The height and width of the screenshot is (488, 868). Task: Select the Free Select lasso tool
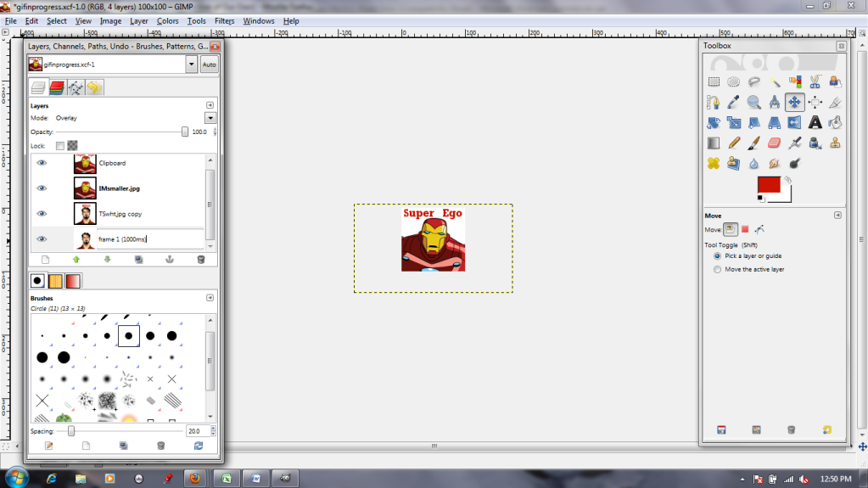pos(754,82)
